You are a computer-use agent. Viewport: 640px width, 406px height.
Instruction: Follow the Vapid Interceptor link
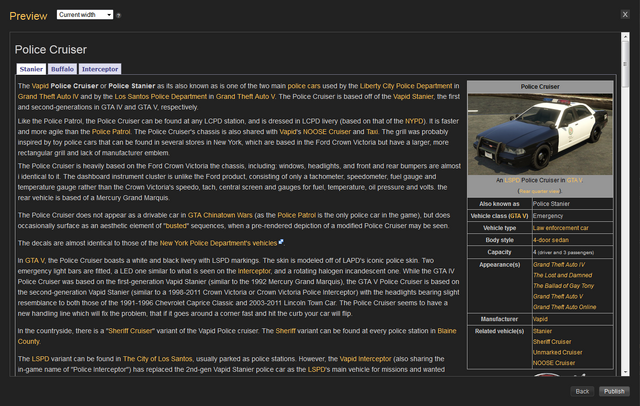[x=365, y=359]
